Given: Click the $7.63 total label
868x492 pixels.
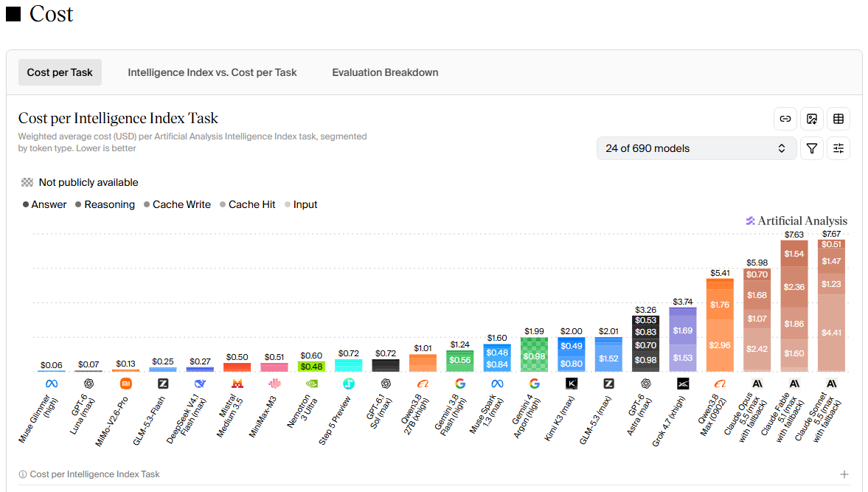Looking at the screenshot, I should coord(794,235).
